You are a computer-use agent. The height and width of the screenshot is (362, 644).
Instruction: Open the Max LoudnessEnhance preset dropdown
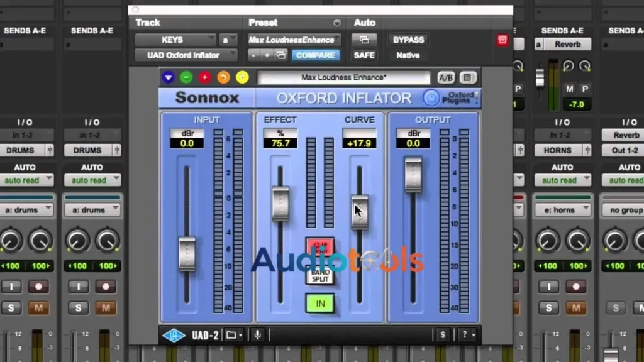click(294, 40)
